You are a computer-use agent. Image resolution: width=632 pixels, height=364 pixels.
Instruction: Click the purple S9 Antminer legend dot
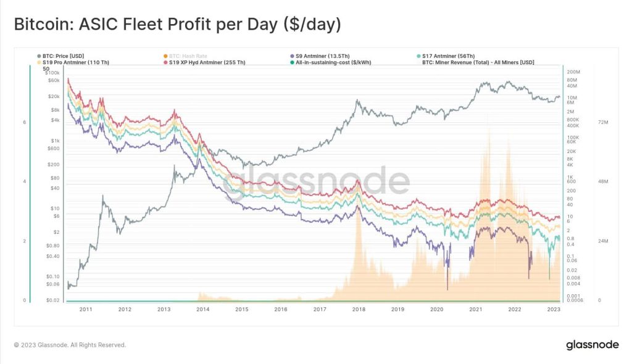[x=291, y=56]
